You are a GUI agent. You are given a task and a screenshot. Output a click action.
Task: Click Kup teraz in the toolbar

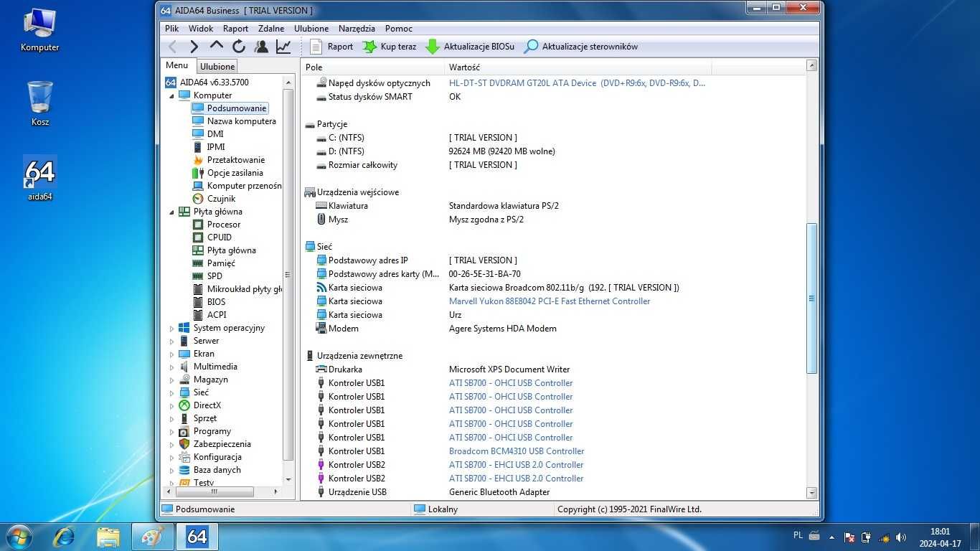(x=390, y=47)
